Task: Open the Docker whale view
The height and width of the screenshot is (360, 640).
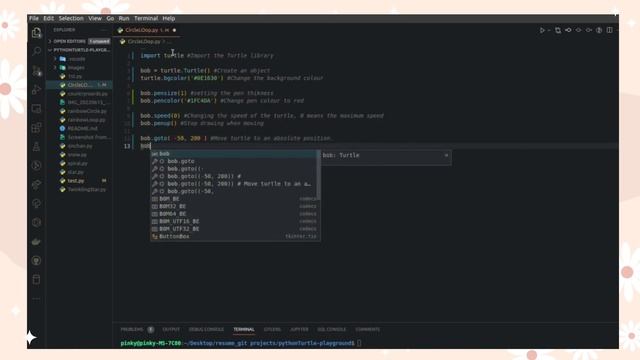Action: [36, 242]
